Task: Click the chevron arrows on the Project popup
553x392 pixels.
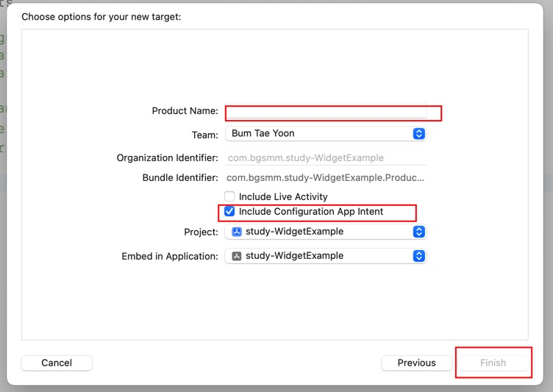Action: [x=418, y=232]
